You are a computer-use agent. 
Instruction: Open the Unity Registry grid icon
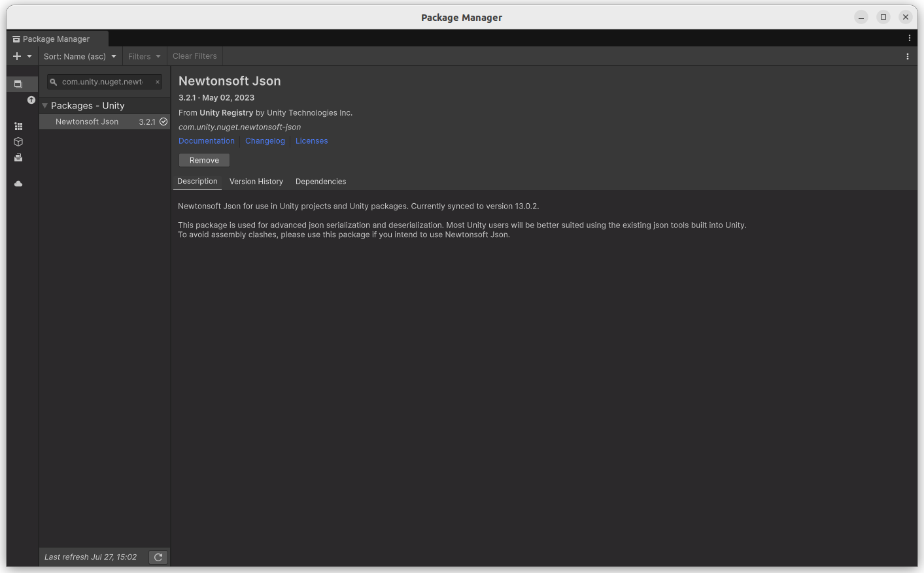[18, 126]
